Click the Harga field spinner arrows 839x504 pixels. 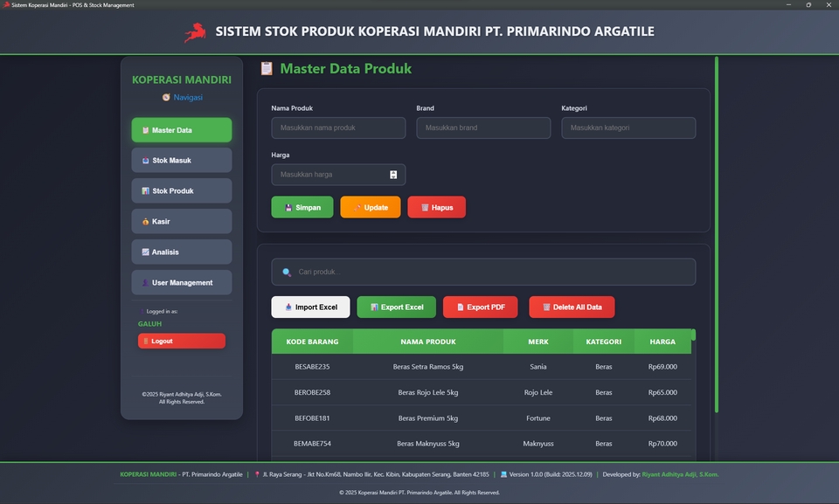[x=393, y=175]
